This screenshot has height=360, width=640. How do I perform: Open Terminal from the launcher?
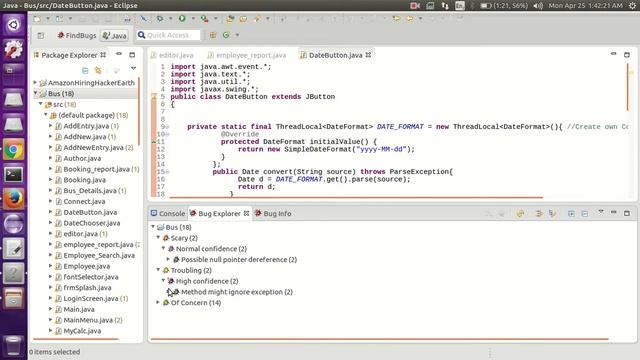click(x=13, y=175)
